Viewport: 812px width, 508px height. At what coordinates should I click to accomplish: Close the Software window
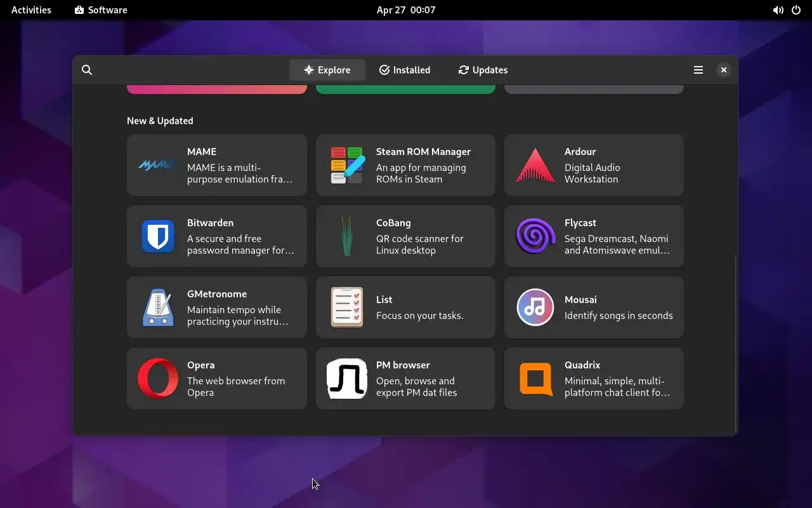pyautogui.click(x=723, y=70)
